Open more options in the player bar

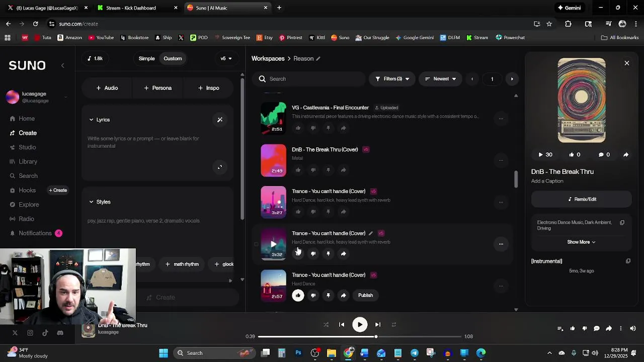(620, 329)
